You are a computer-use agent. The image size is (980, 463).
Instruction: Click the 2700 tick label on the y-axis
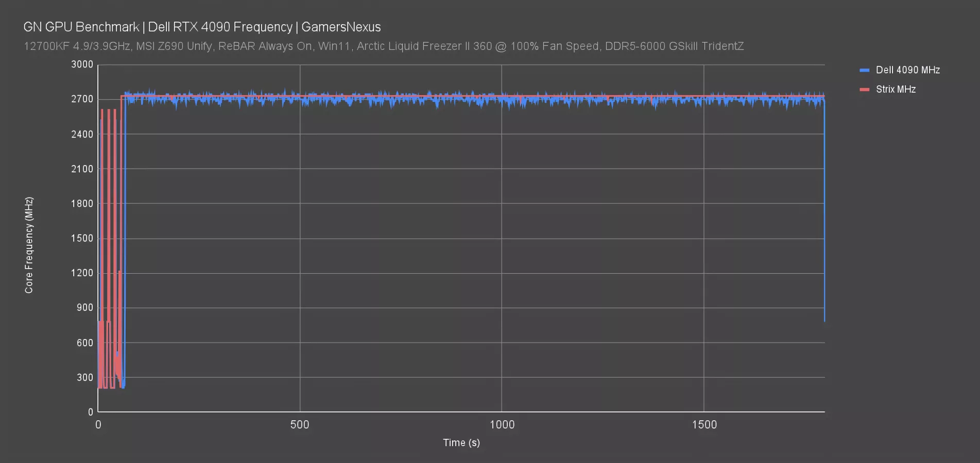82,99
